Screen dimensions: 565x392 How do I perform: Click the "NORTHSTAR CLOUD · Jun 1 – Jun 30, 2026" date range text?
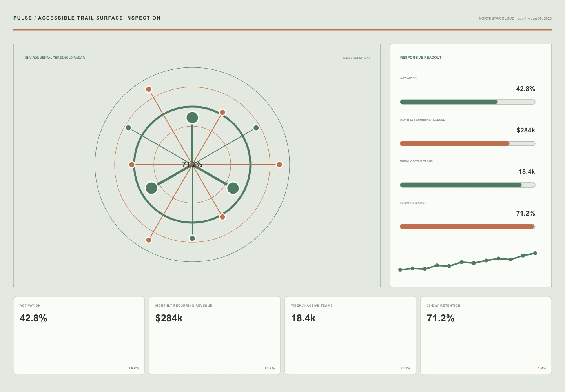(x=515, y=18)
